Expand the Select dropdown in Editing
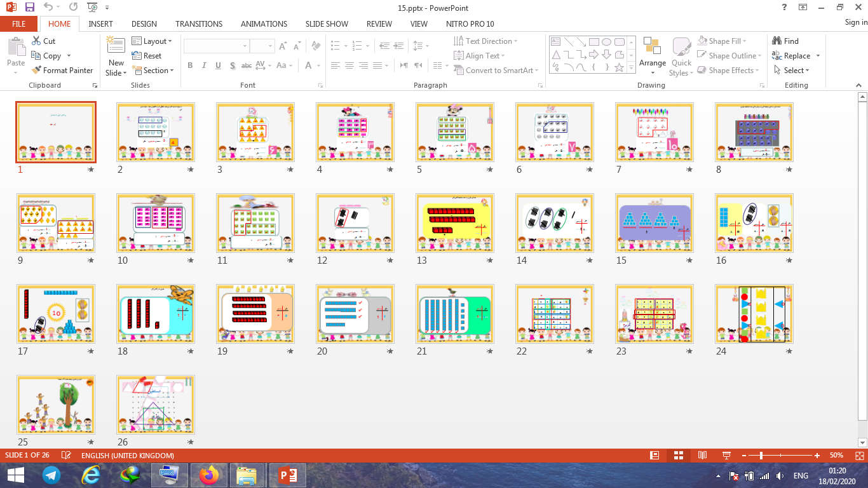 click(792, 71)
